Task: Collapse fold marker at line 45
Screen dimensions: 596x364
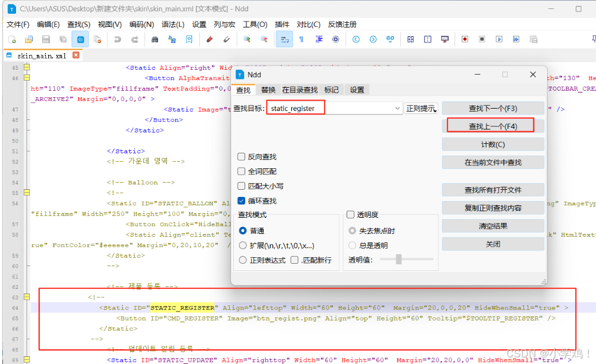Action: (x=27, y=67)
